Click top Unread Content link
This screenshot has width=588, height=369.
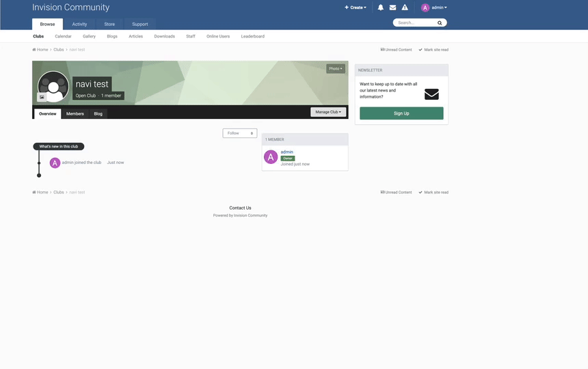point(396,49)
